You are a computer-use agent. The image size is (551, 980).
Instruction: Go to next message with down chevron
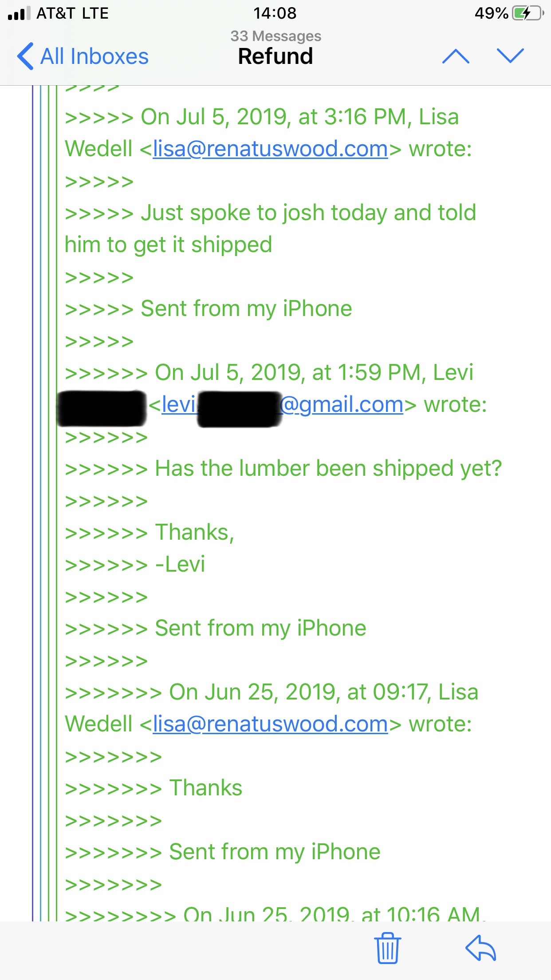coord(511,56)
